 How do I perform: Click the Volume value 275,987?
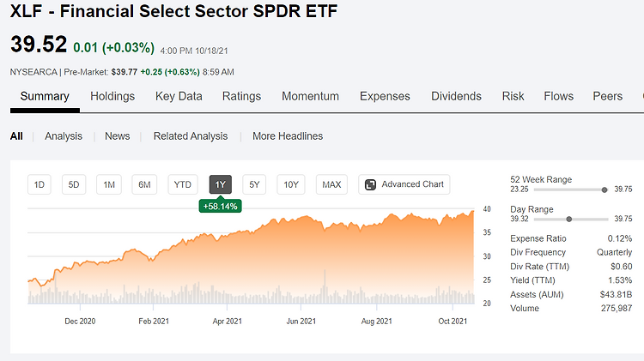coord(617,308)
